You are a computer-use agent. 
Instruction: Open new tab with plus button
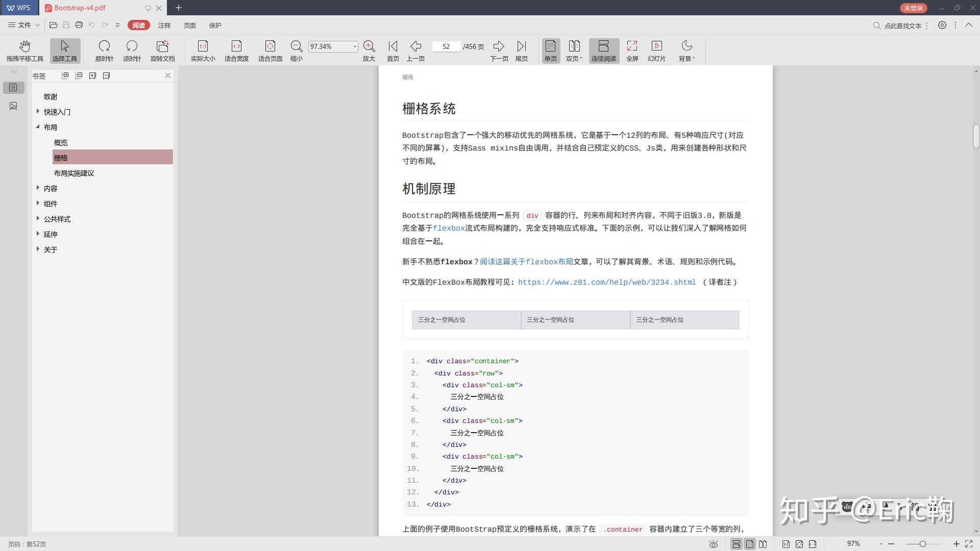(x=179, y=8)
